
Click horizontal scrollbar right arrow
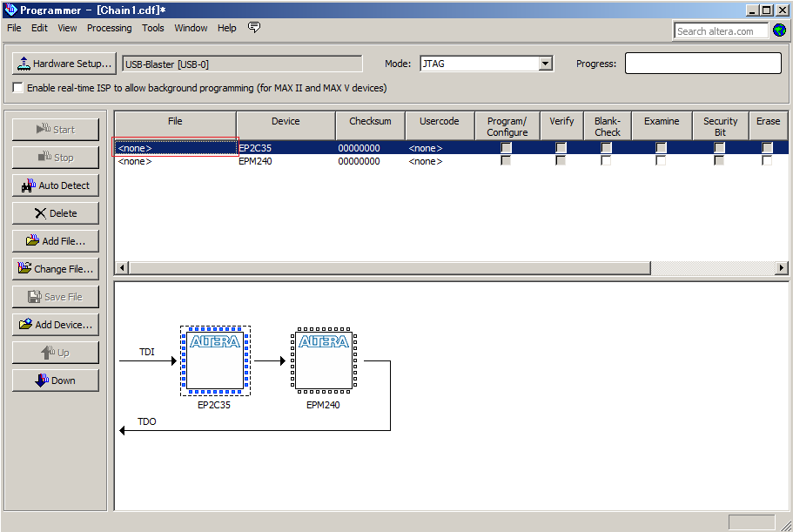(782, 267)
